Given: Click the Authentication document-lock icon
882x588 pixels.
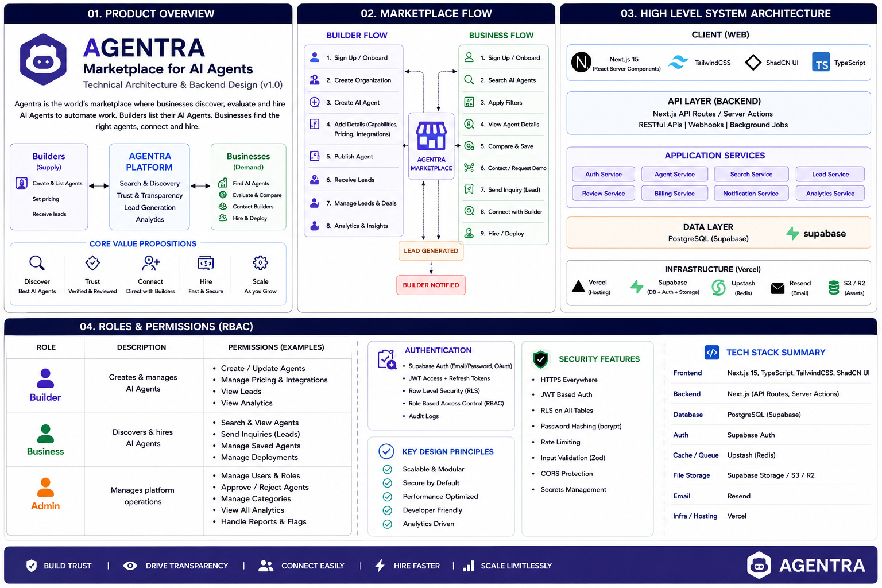Looking at the screenshot, I should coord(387,359).
